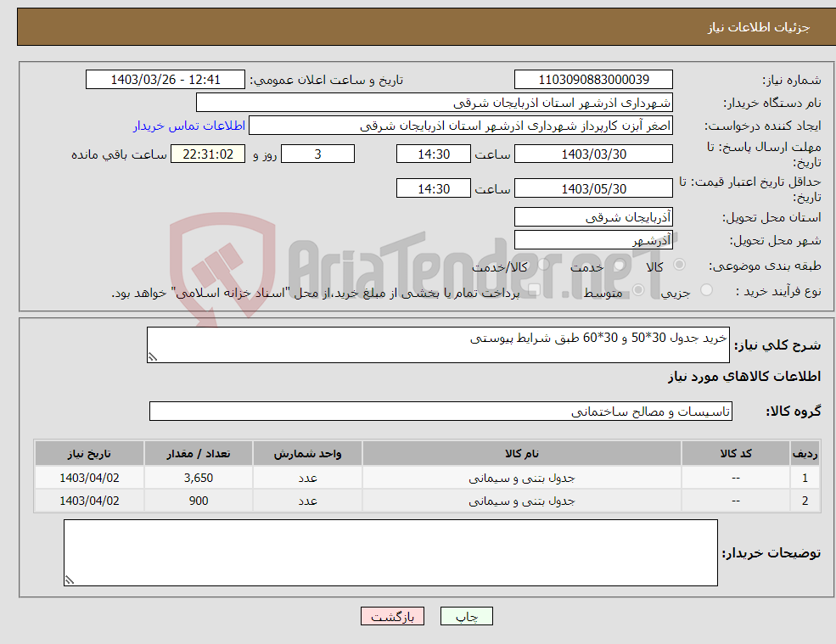
Task: Click the کد کالا column header
Action: (x=736, y=454)
